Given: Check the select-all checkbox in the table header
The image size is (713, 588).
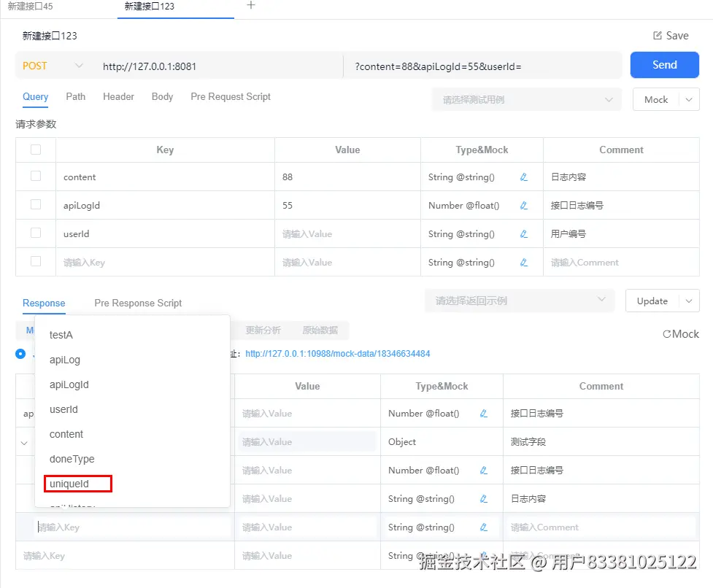Looking at the screenshot, I should pyautogui.click(x=35, y=149).
